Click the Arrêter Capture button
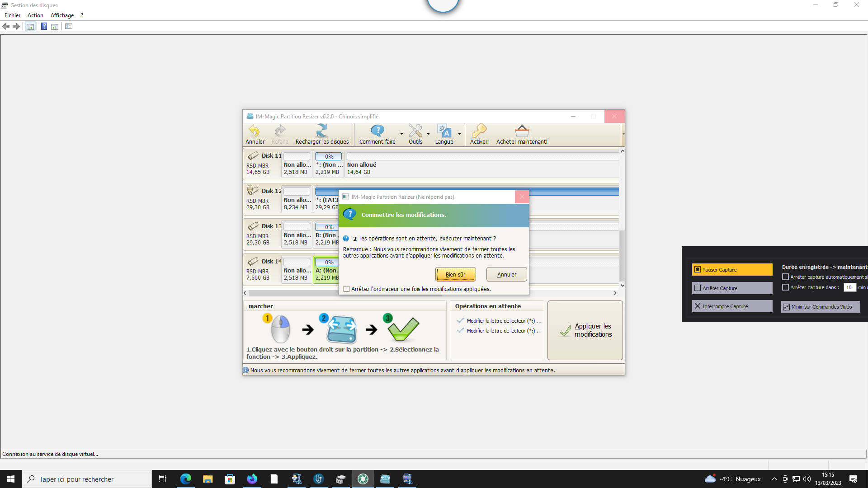The image size is (868, 488). click(x=732, y=288)
